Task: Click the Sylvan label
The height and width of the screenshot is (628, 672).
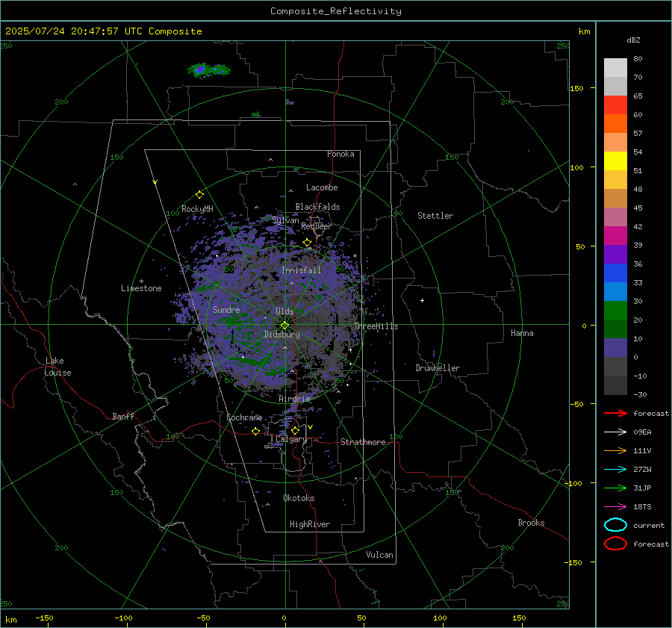Action: coord(285,220)
